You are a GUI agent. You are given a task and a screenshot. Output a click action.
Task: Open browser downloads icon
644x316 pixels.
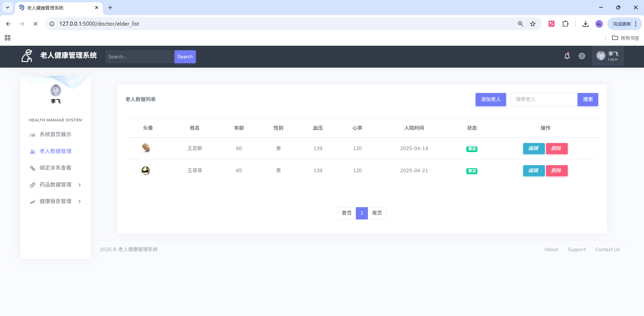click(x=585, y=24)
